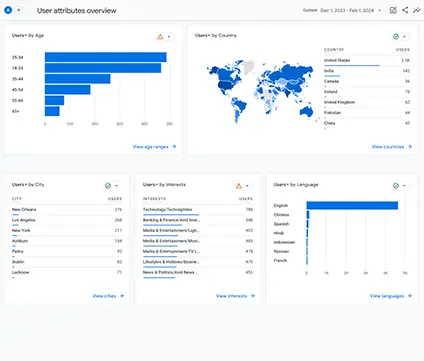The width and height of the screenshot is (424, 361).
Task: Select the New Orleans city row
Action: (x=67, y=210)
